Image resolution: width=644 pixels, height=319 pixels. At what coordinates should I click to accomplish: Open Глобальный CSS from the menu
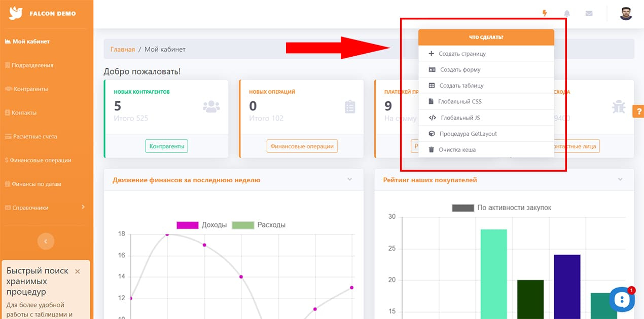pyautogui.click(x=486, y=101)
